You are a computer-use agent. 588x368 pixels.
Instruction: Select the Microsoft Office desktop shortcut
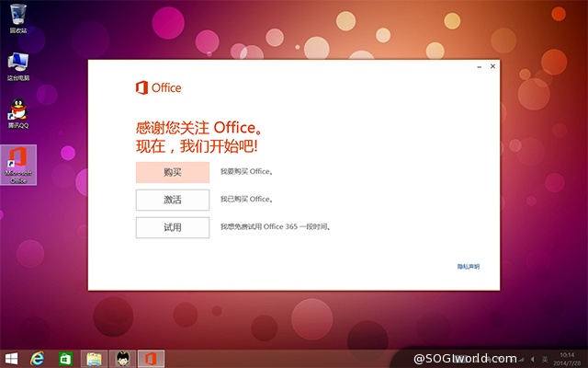[x=18, y=165]
